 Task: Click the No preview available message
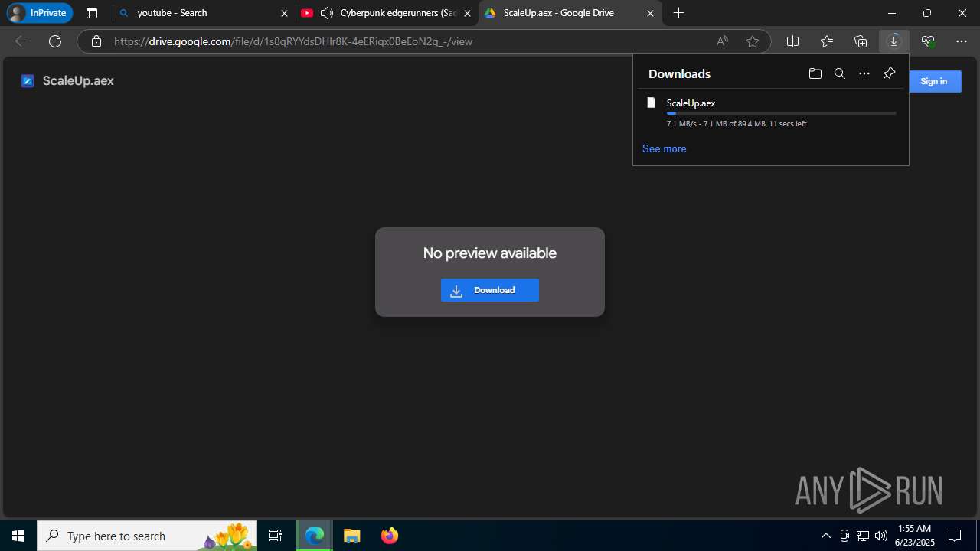point(490,253)
